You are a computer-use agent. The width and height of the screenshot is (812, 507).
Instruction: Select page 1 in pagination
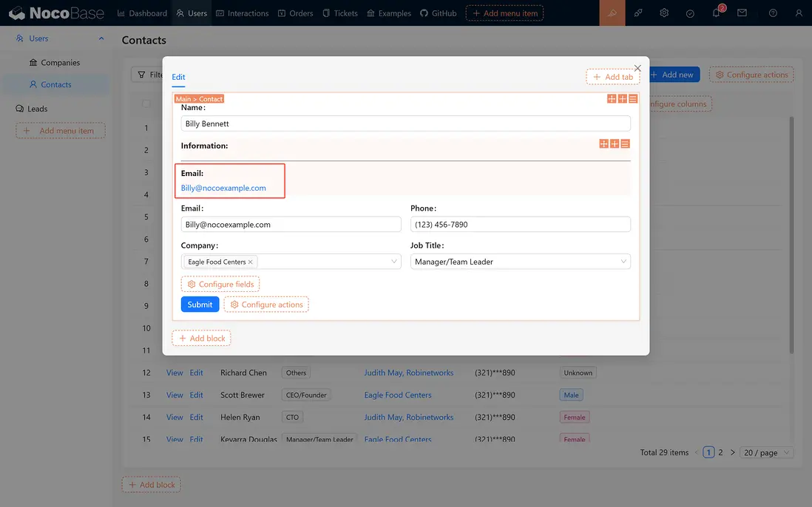(708, 452)
